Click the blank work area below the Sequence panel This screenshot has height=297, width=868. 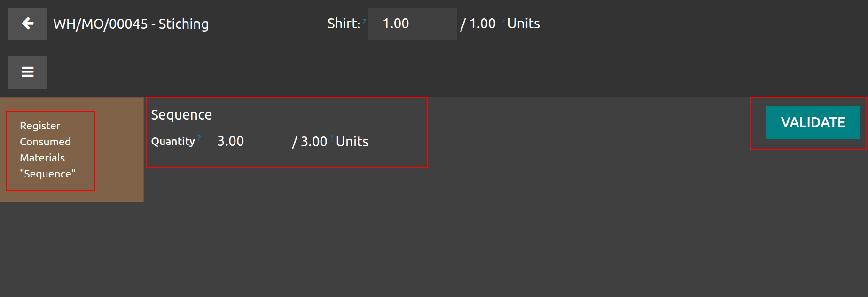point(470,235)
